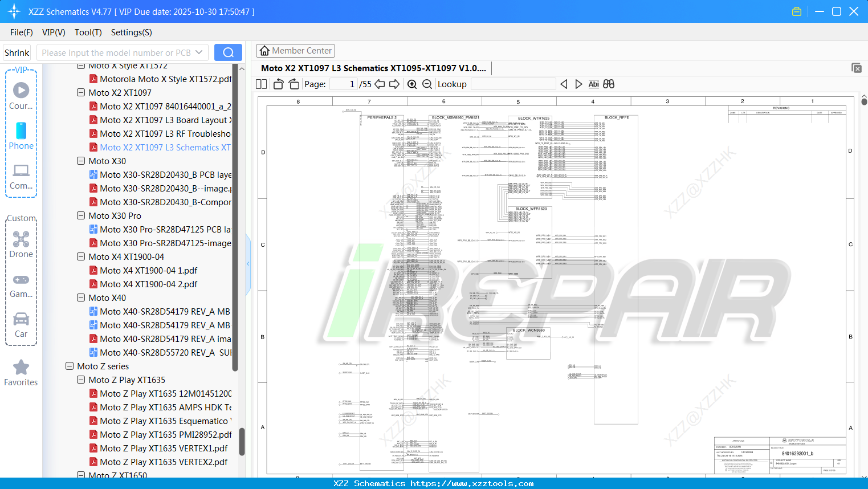Zoom in on the schematic
The height and width of the screenshot is (489, 868).
pyautogui.click(x=411, y=84)
